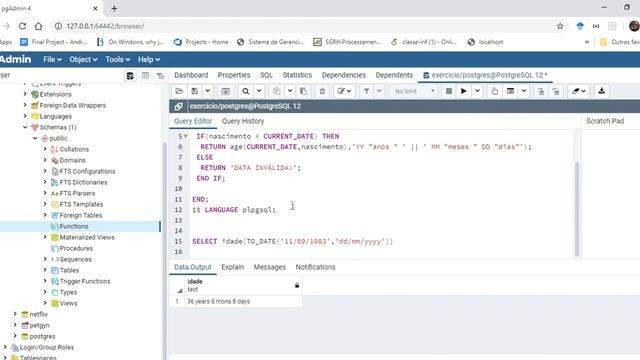Screen dimensions: 640x360
Task: Click the browser Filtered Rows icon
Action: [x=160, y=76]
